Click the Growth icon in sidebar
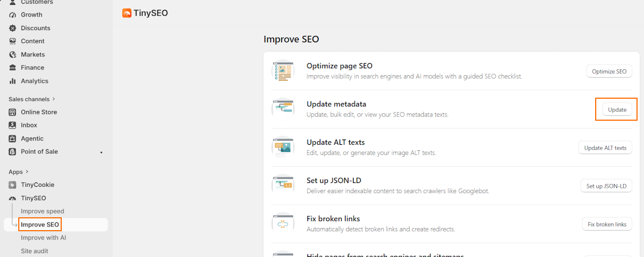This screenshot has width=644, height=257. coord(12,14)
